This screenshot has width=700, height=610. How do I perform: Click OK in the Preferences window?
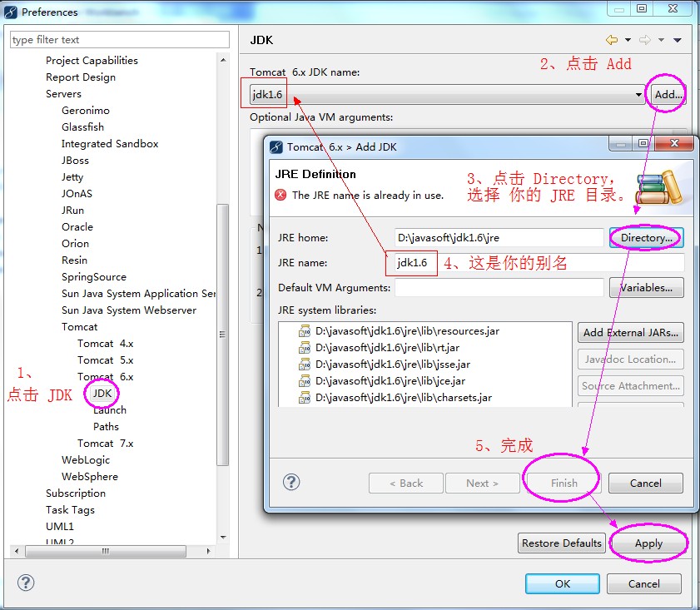coord(563,583)
